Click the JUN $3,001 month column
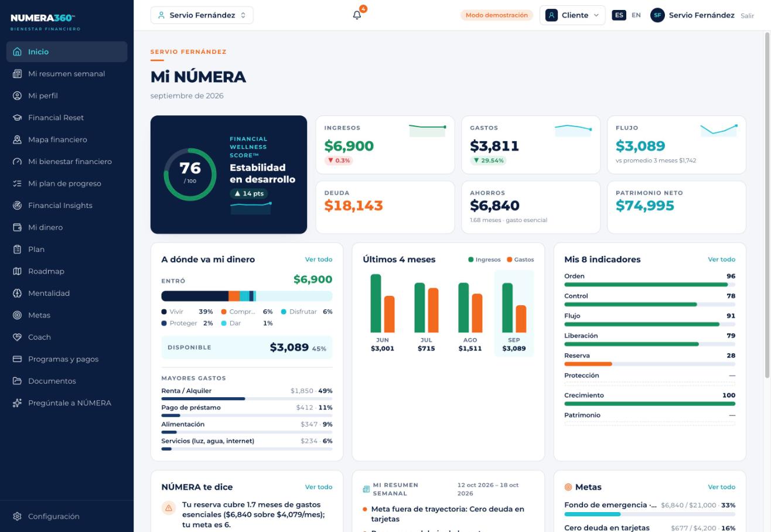The height and width of the screenshot is (532, 771). [x=383, y=313]
